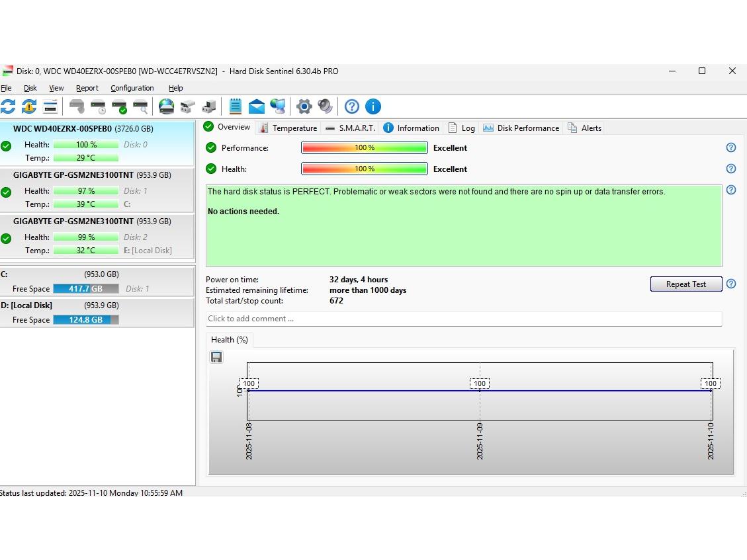Viewport: 747px width, 560px height.
Task: Open the Disk menu
Action: click(x=30, y=88)
